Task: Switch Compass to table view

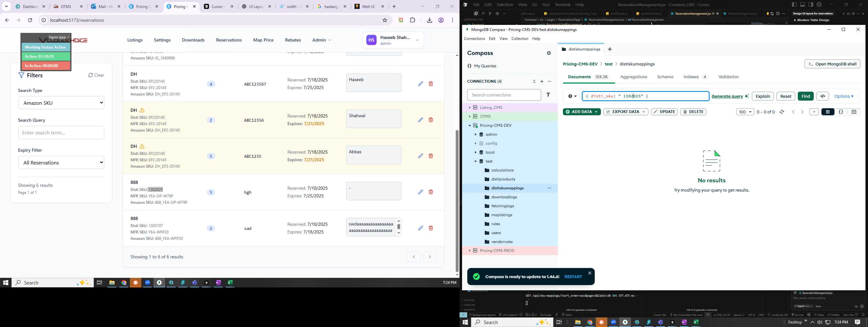Action: [x=854, y=112]
